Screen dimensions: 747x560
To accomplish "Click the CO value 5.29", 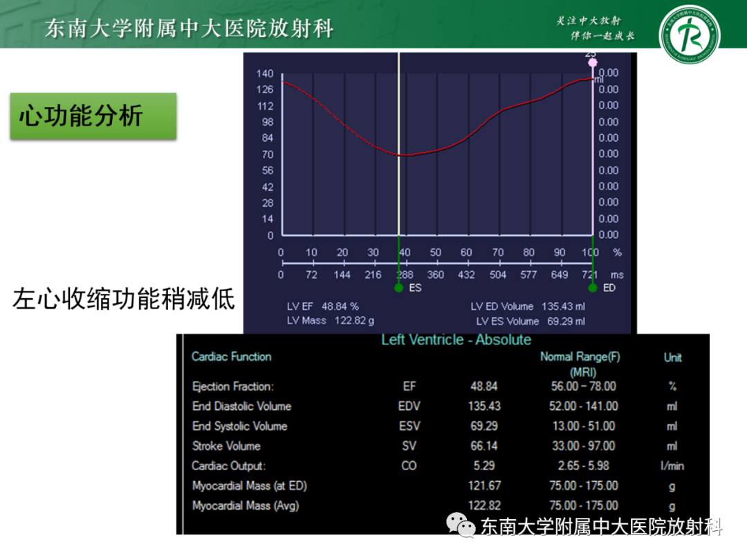I will (x=484, y=466).
